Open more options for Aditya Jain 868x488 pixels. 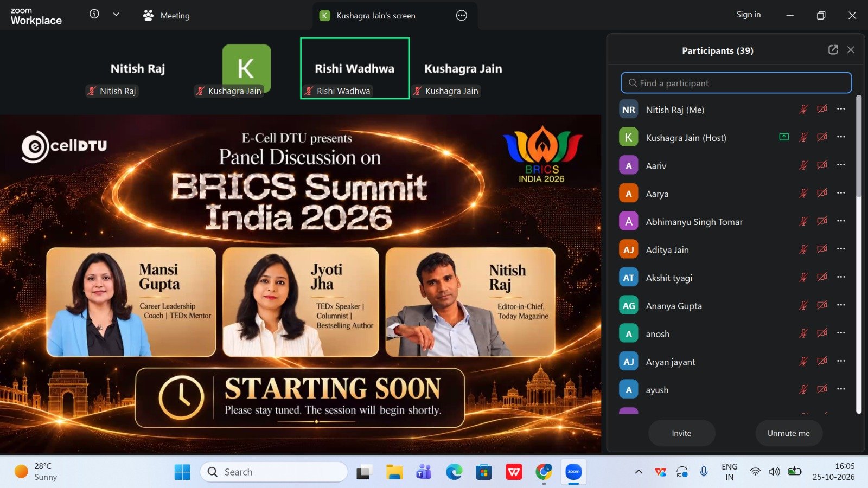pyautogui.click(x=841, y=249)
